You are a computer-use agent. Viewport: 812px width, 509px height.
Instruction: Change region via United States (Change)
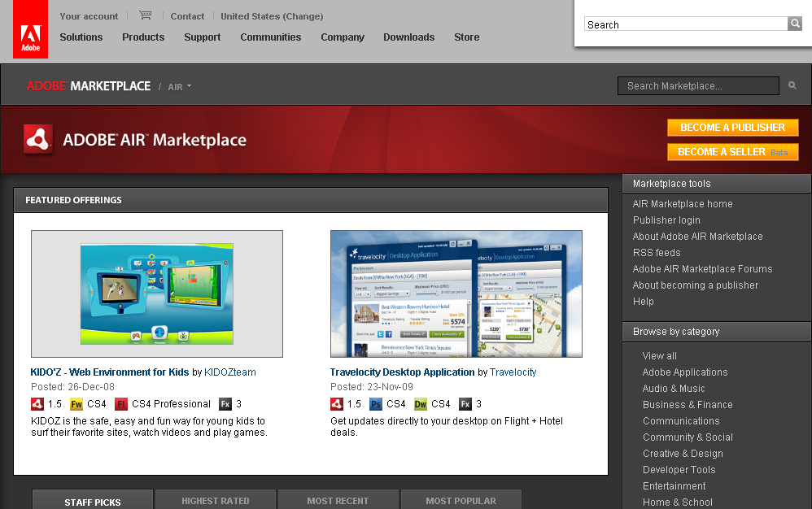click(x=272, y=16)
